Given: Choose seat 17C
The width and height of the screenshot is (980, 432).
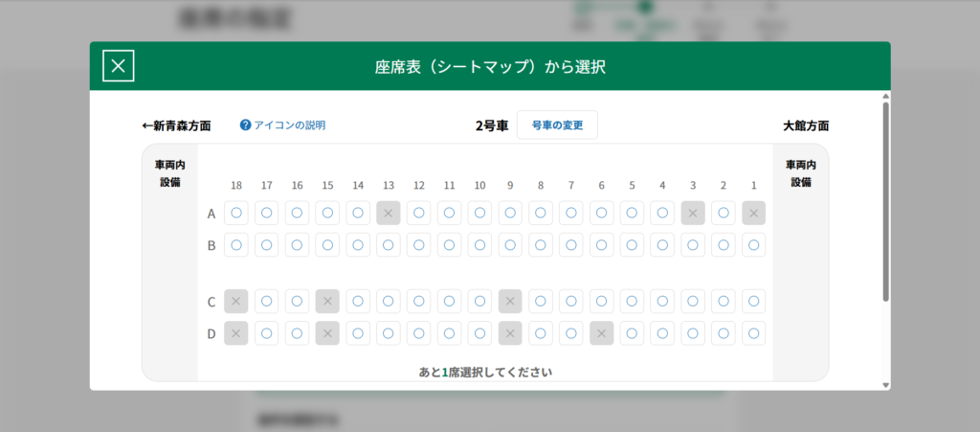Looking at the screenshot, I should click(267, 302).
